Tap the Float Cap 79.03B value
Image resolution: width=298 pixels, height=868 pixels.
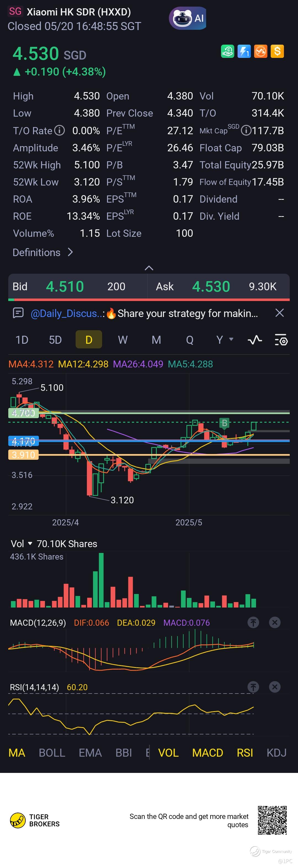[268, 147]
